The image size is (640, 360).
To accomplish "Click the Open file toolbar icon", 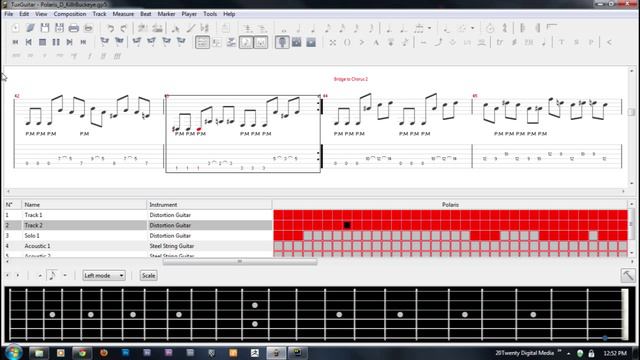I will click(30, 28).
